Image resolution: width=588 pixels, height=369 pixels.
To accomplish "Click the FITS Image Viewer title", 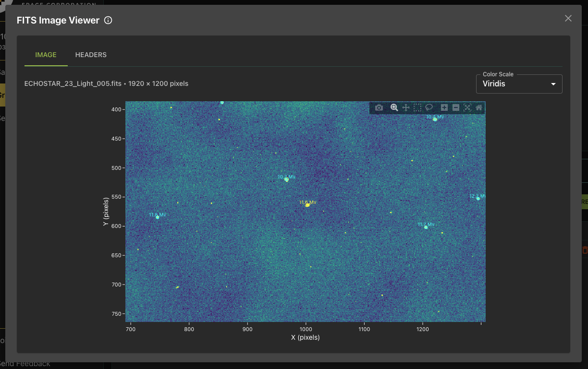I will pyautogui.click(x=58, y=20).
